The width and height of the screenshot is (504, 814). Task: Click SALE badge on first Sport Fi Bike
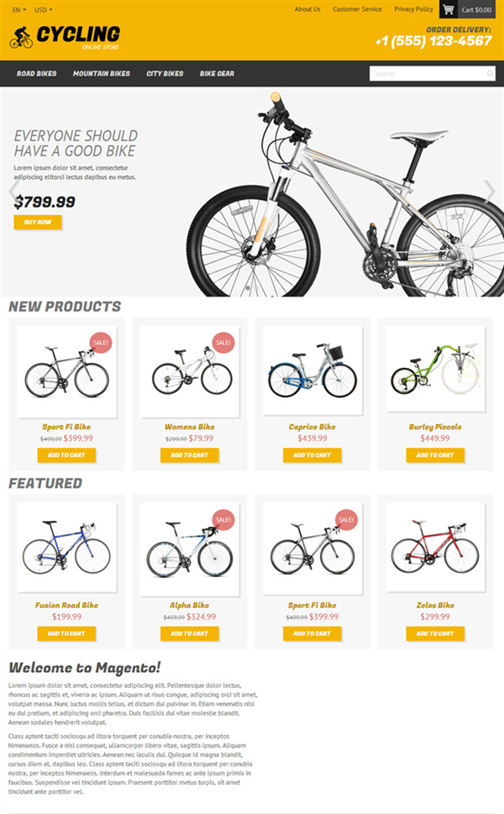100,343
